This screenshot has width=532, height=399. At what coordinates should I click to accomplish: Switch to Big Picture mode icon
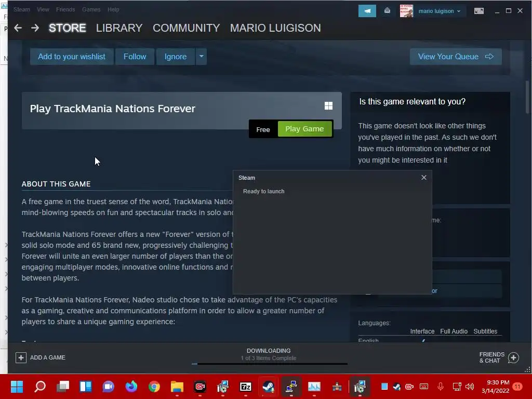click(x=478, y=11)
